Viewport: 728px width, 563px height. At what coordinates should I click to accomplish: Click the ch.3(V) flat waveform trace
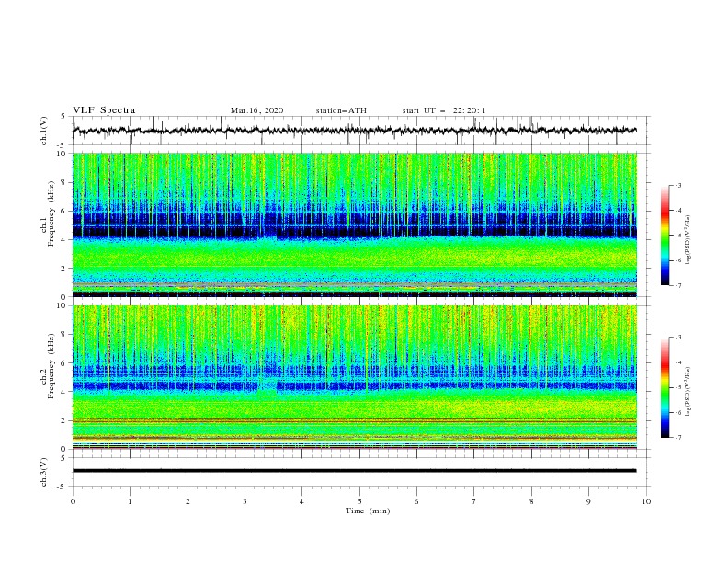coord(354,471)
